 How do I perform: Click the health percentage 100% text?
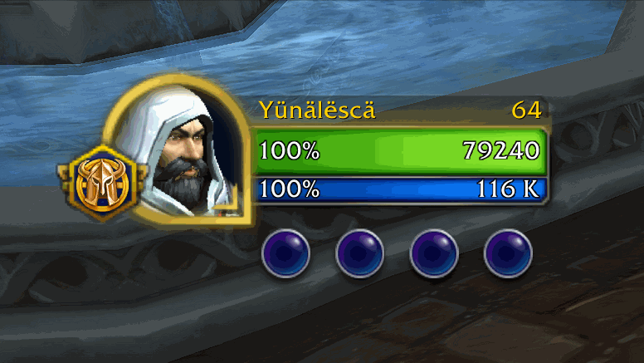pyautogui.click(x=290, y=150)
